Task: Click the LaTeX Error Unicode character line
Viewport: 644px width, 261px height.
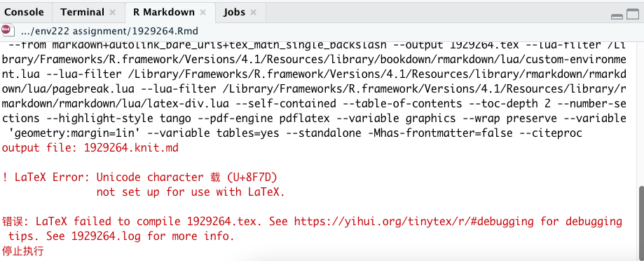Action: click(x=139, y=178)
